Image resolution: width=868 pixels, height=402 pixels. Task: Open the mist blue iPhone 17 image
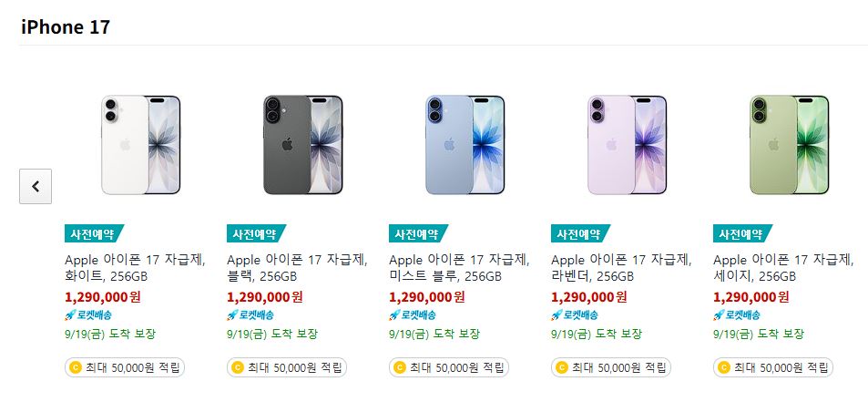pyautogui.click(x=465, y=145)
